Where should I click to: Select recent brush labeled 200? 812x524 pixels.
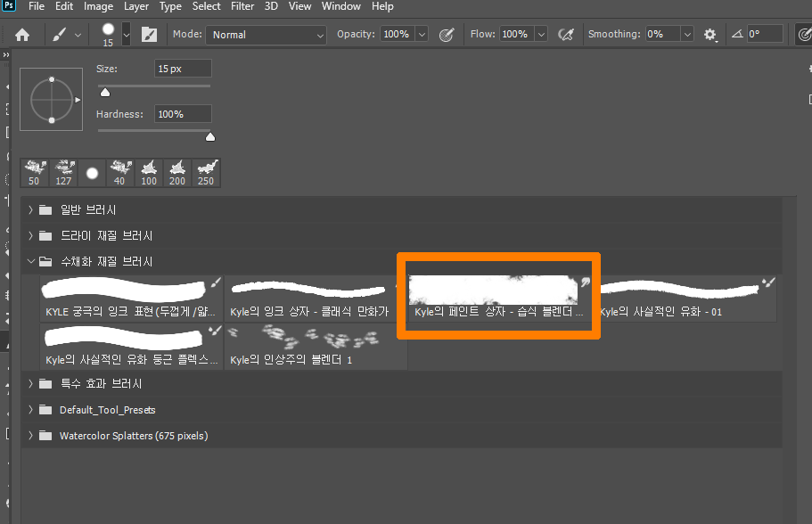pyautogui.click(x=177, y=172)
